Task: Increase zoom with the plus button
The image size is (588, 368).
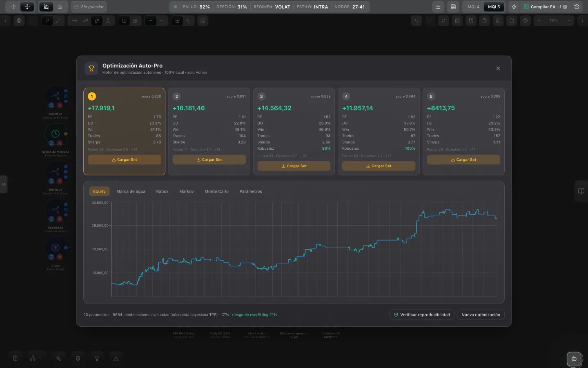Action: click(569, 21)
